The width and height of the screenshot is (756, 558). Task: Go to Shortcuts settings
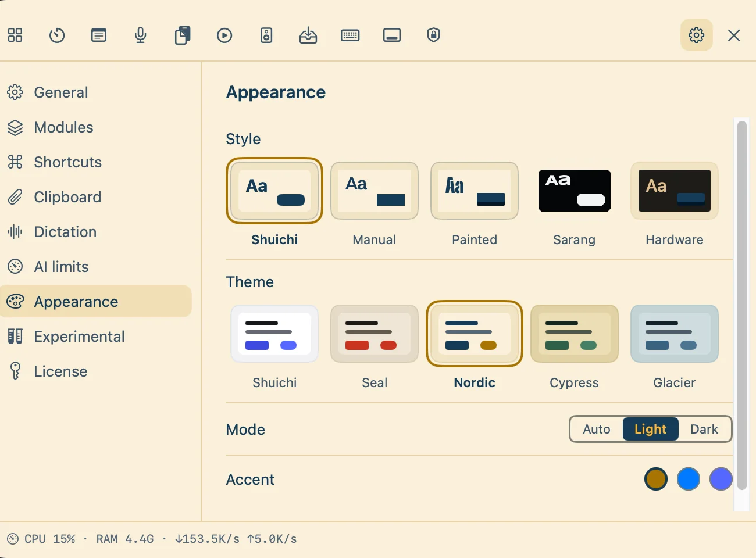[x=96, y=162]
